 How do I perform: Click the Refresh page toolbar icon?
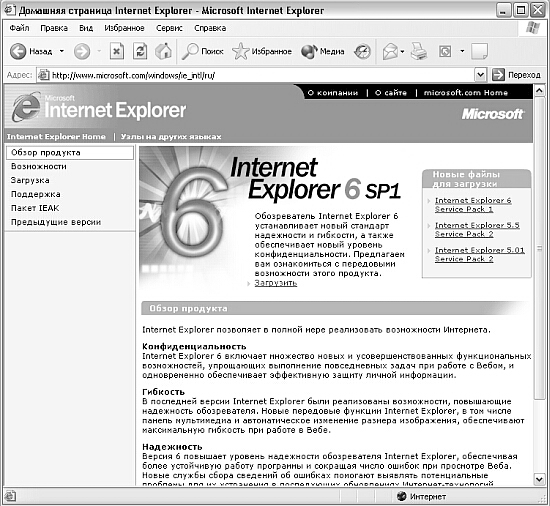pos(140,52)
